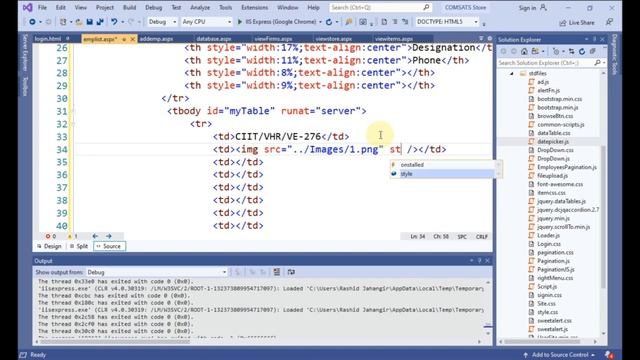The width and height of the screenshot is (640, 360).
Task: Click the Home icon in Solution Explorer toolbar
Action: tap(524, 51)
